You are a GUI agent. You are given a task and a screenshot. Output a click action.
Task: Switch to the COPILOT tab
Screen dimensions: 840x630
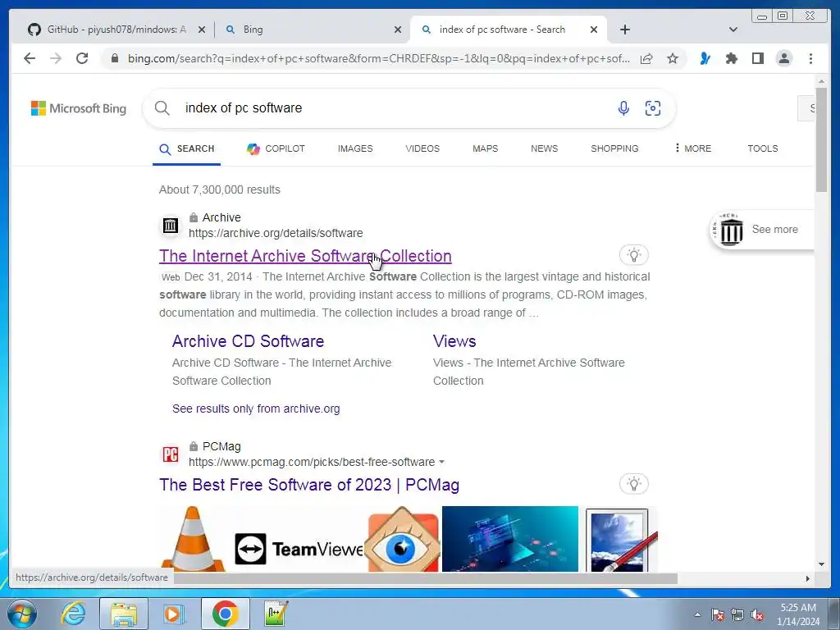[276, 148]
